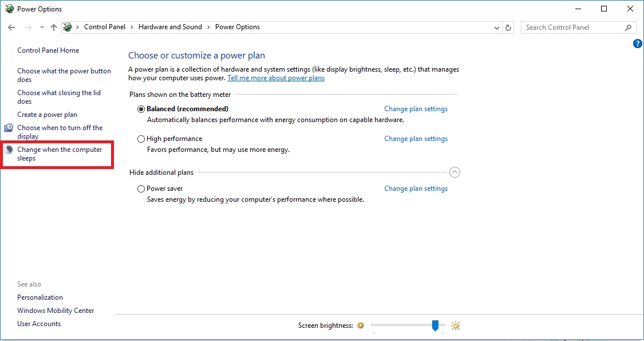The height and width of the screenshot is (341, 644).
Task: Click the screen brightness slider handle
Action: pos(435,326)
